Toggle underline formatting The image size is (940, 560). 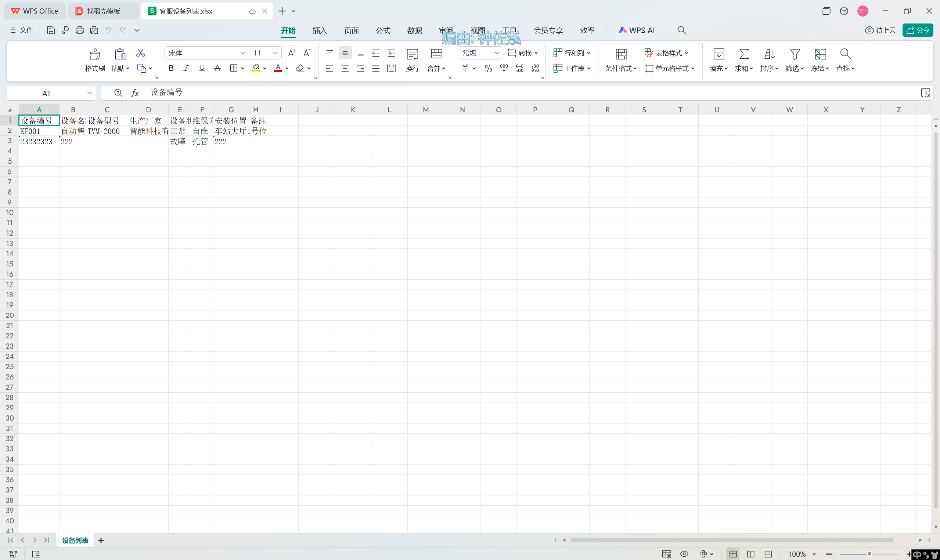click(202, 68)
